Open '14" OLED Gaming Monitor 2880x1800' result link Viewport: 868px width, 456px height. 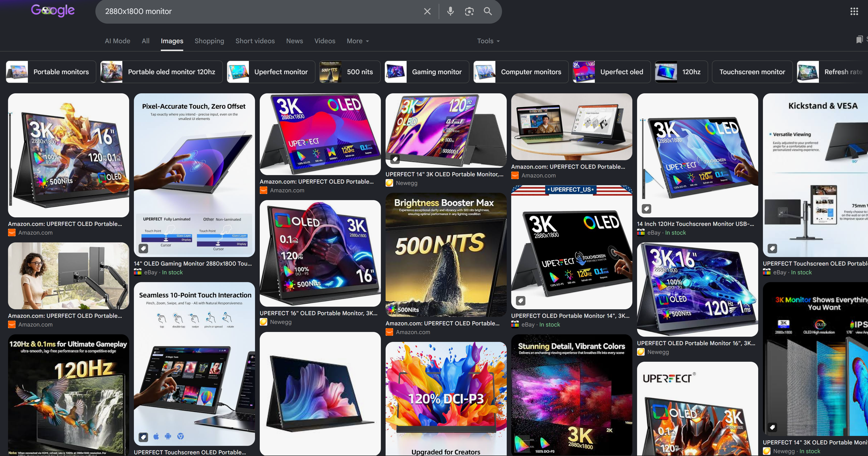(x=193, y=264)
